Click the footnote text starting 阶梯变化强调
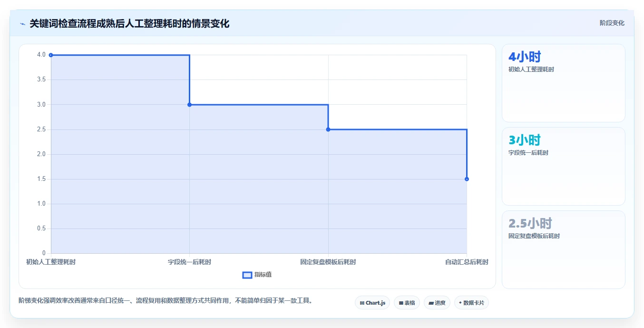This screenshot has width=644, height=328. pos(166,301)
